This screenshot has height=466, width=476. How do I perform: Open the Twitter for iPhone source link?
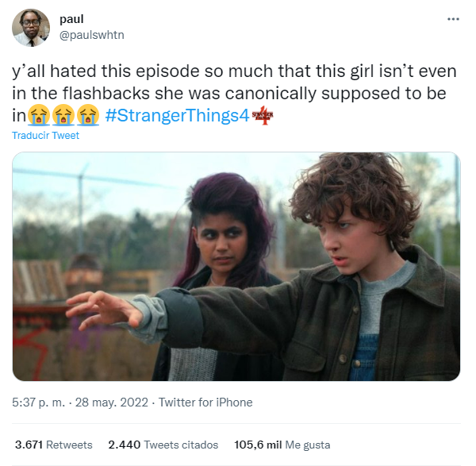point(205,402)
